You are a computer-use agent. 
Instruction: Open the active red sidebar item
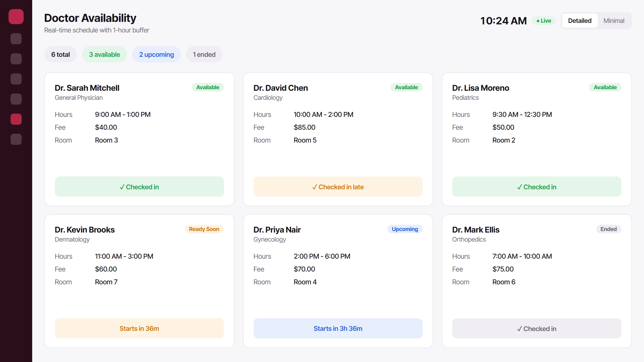click(16, 119)
